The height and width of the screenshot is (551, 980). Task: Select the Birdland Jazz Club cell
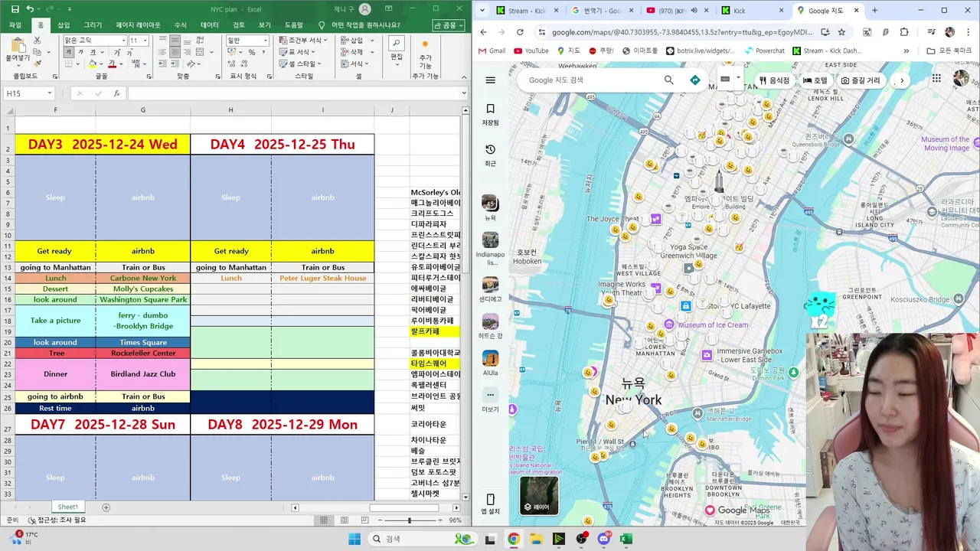[x=142, y=374]
